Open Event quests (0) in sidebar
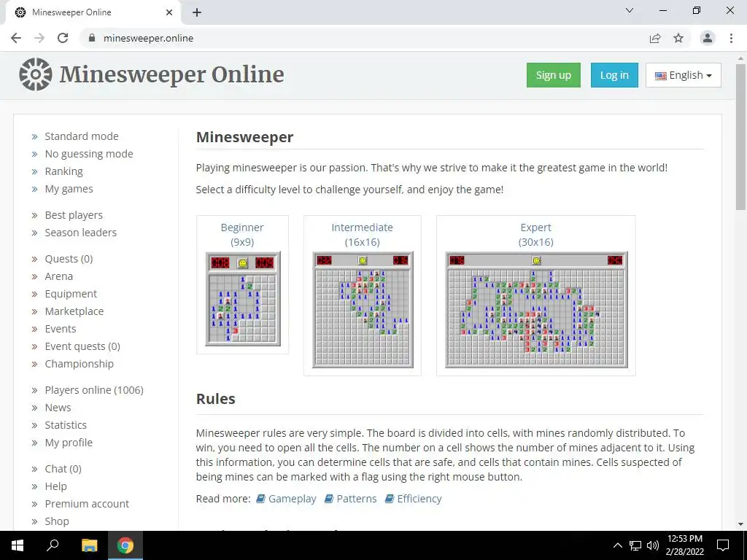This screenshot has height=560, width=747. click(x=82, y=346)
